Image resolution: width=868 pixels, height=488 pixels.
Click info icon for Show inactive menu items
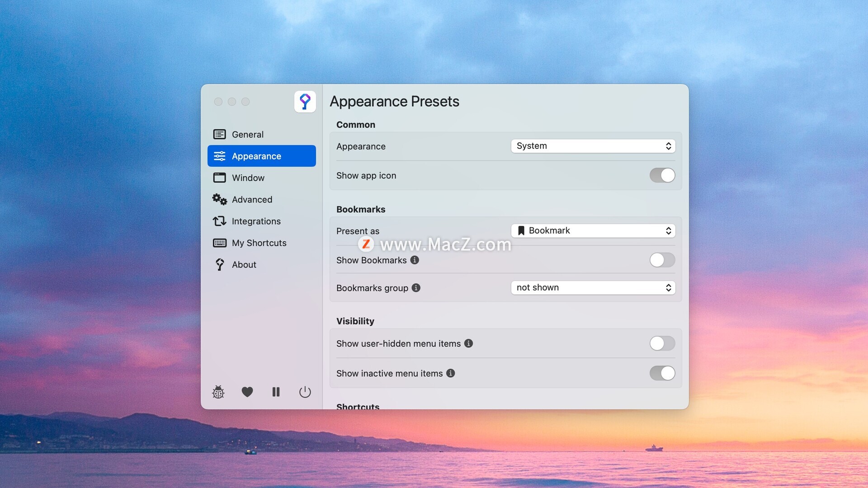click(x=451, y=373)
